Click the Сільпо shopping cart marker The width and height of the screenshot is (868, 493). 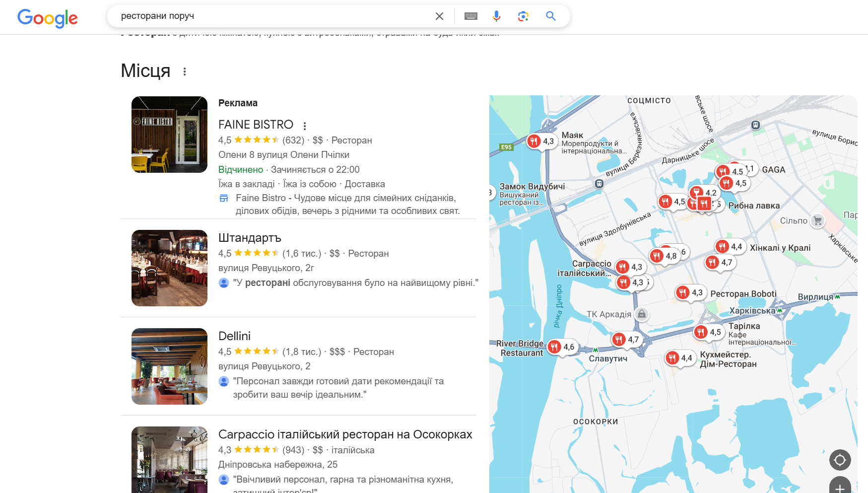(818, 221)
